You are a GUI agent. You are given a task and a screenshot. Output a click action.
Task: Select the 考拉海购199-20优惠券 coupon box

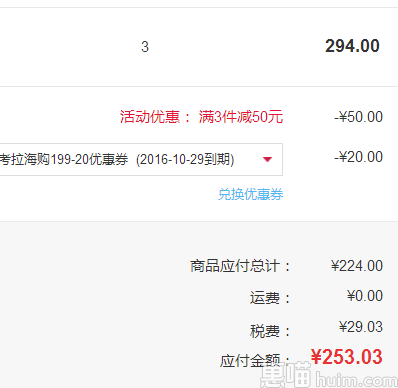(x=141, y=159)
